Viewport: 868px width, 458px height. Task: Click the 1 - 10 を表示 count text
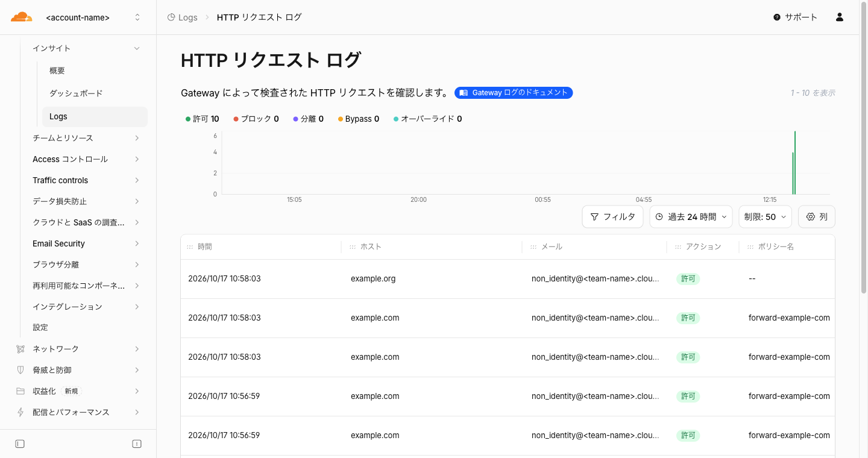pyautogui.click(x=813, y=93)
